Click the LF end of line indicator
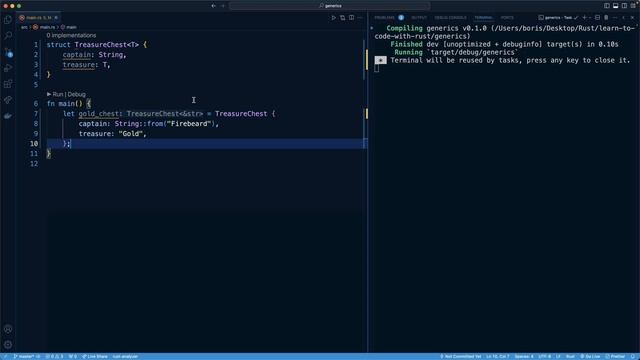 pos(558,356)
